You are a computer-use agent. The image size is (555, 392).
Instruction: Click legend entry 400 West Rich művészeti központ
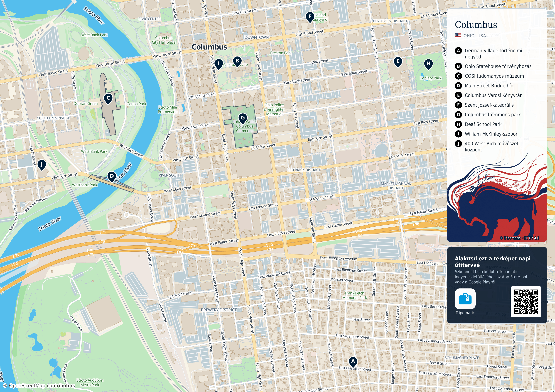[492, 146]
